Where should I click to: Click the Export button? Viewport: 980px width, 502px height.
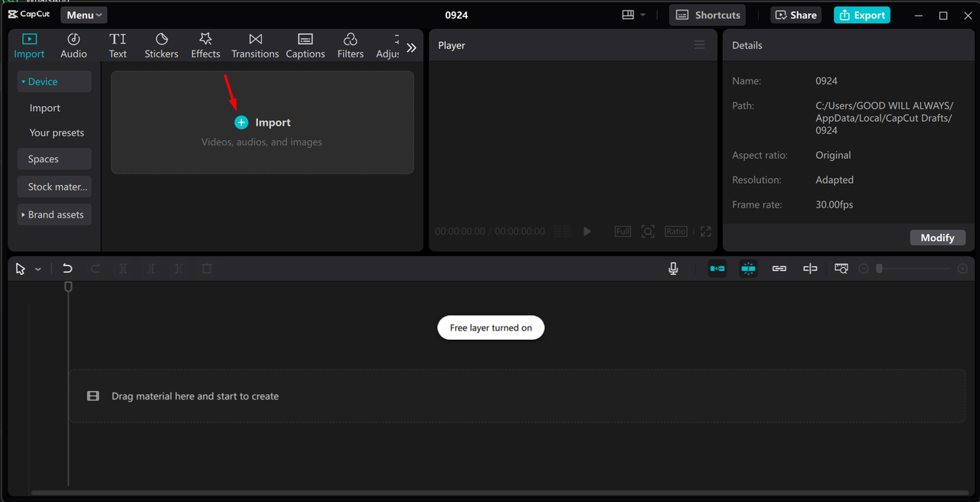click(862, 15)
